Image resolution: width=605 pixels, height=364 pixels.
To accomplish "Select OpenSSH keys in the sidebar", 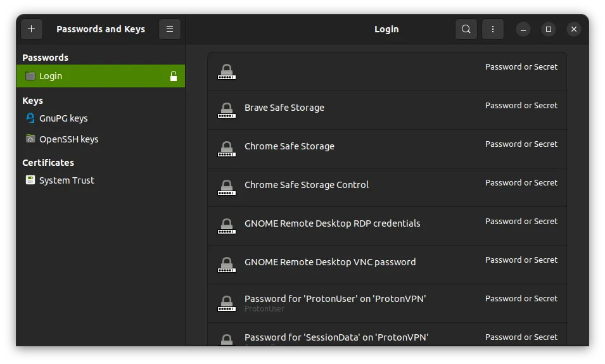I will (x=68, y=139).
